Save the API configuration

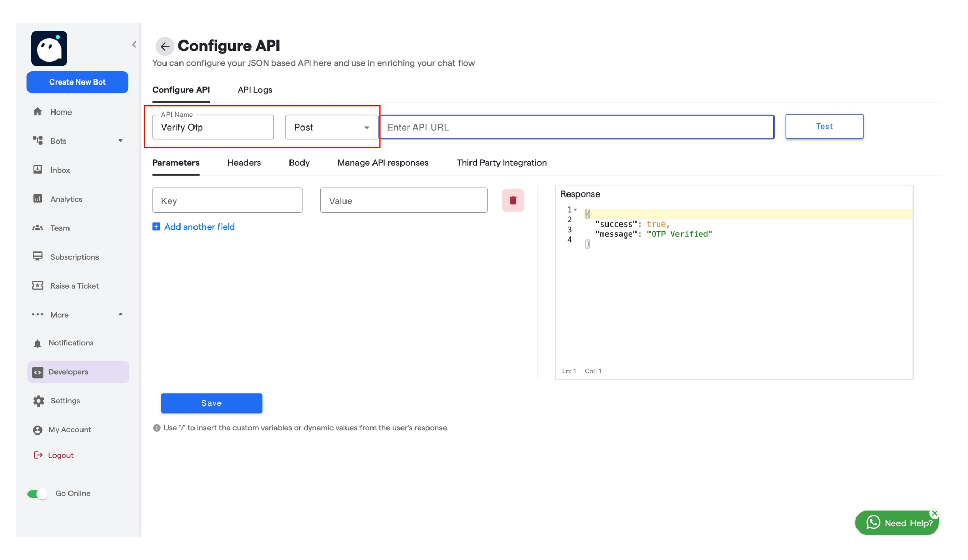(x=211, y=403)
